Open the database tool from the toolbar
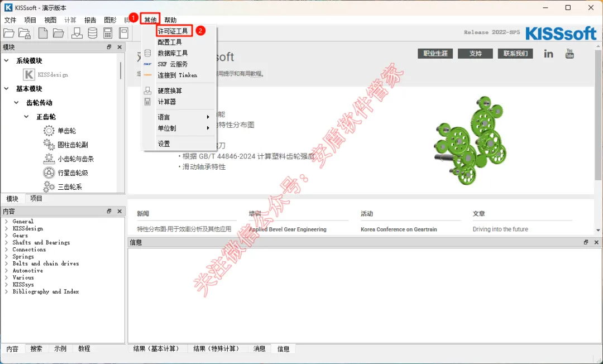The image size is (603, 364). coord(92,33)
